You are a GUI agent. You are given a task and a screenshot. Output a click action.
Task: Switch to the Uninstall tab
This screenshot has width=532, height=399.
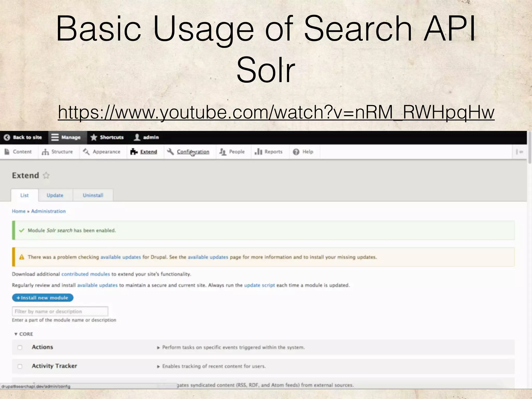(93, 195)
